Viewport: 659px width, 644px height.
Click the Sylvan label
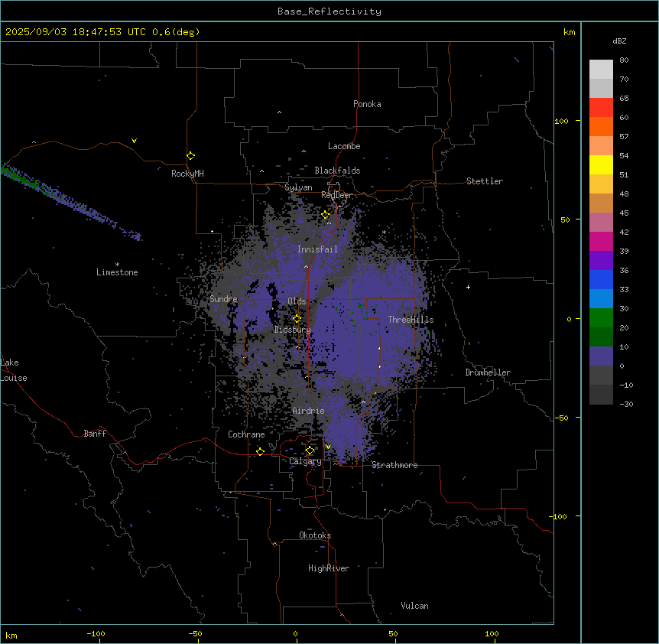298,187
